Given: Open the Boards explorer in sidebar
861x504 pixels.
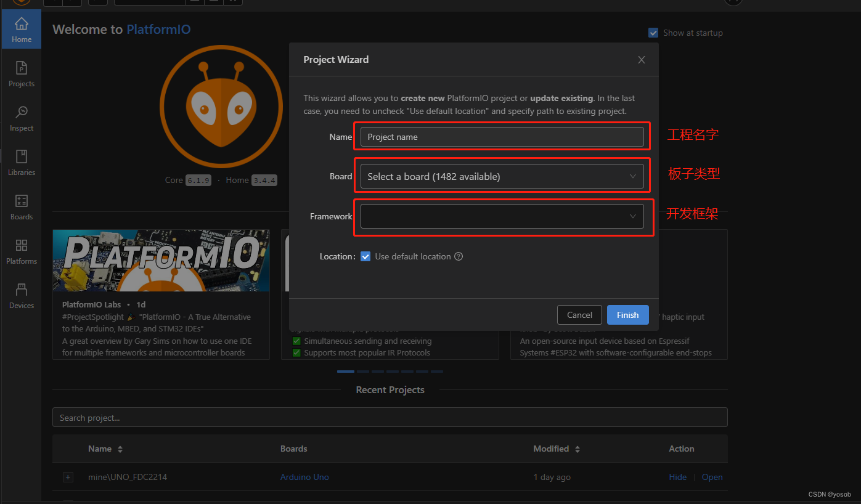Looking at the screenshot, I should click(21, 207).
